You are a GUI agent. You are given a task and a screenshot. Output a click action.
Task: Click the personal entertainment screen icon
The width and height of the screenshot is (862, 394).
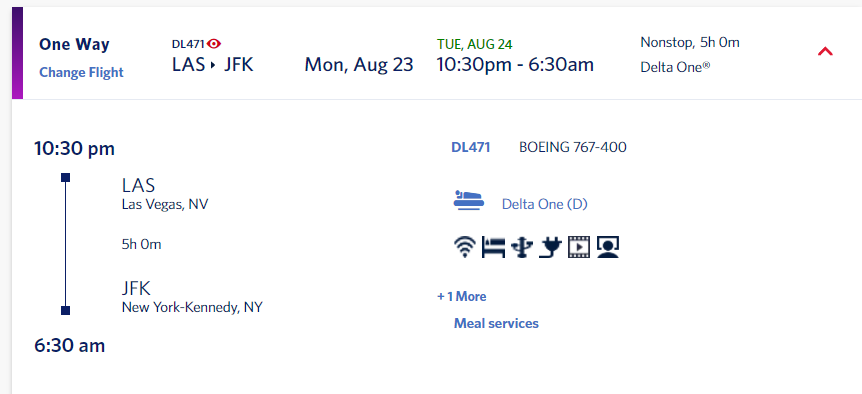click(x=608, y=247)
